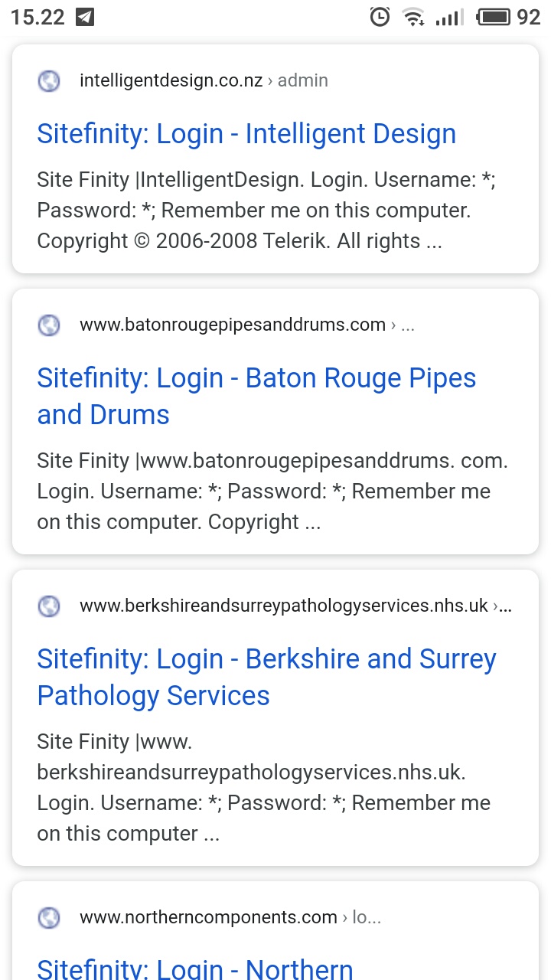Open Berkshire and Surrey Pathology Services login result

pyautogui.click(x=266, y=678)
